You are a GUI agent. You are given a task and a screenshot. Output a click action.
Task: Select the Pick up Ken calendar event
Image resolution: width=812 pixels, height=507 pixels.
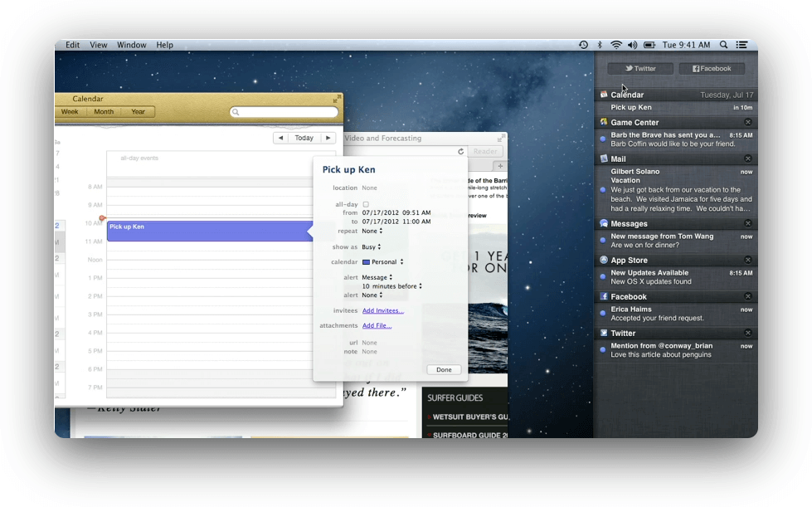click(x=210, y=231)
